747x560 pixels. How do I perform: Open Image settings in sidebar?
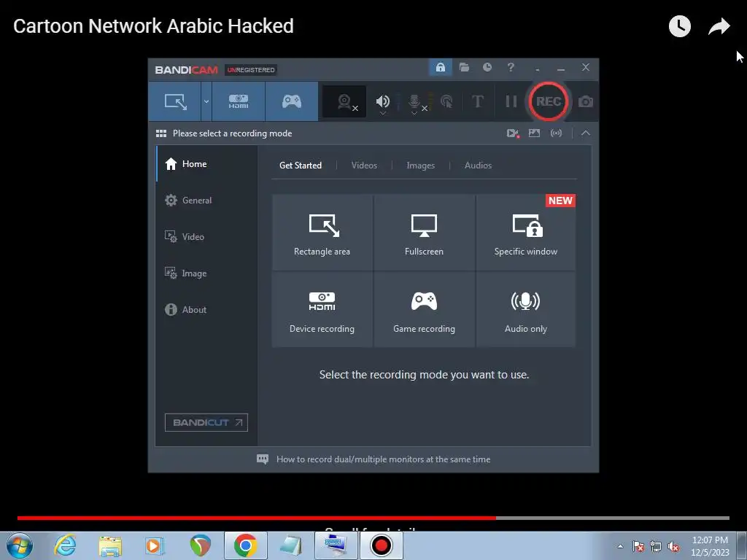pyautogui.click(x=206, y=273)
